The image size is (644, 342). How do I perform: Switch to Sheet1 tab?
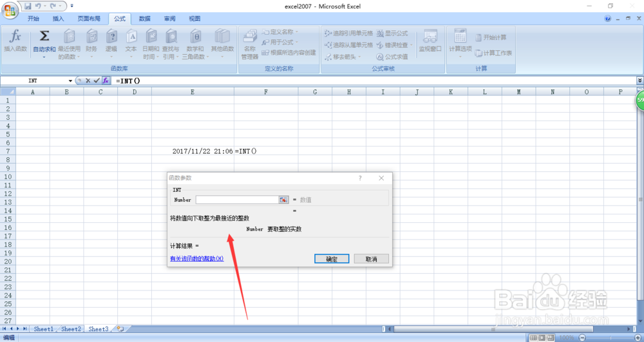point(44,329)
